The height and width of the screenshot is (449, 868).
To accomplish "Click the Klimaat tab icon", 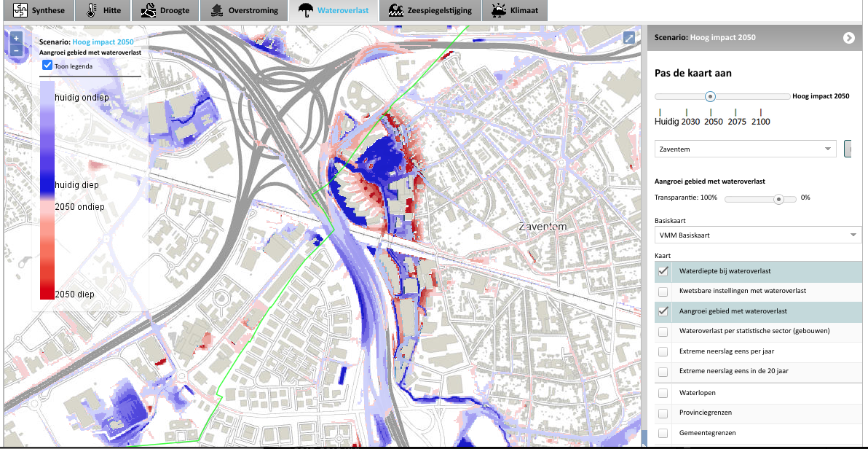I will point(500,11).
